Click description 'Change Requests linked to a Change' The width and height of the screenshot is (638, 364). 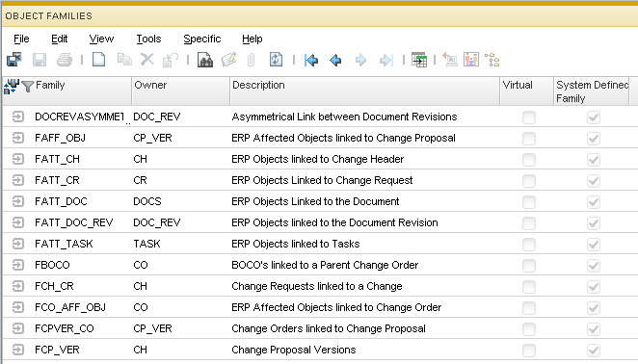(x=316, y=286)
